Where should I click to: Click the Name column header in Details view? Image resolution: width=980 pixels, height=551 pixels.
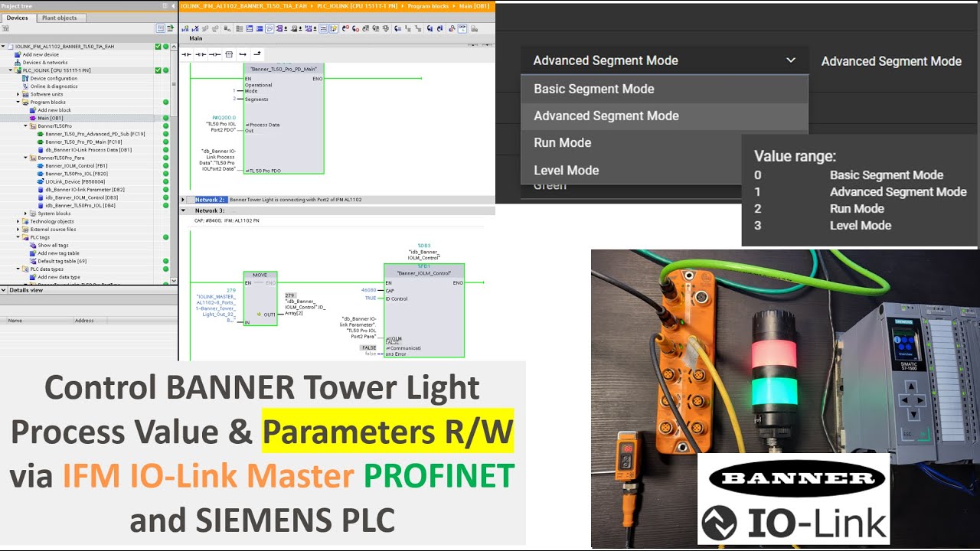click(38, 321)
